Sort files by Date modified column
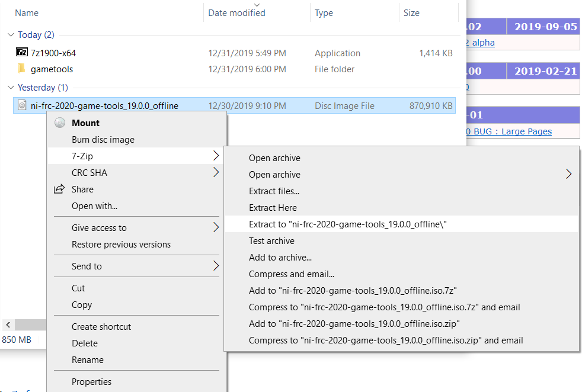The height and width of the screenshot is (392, 582). [237, 13]
